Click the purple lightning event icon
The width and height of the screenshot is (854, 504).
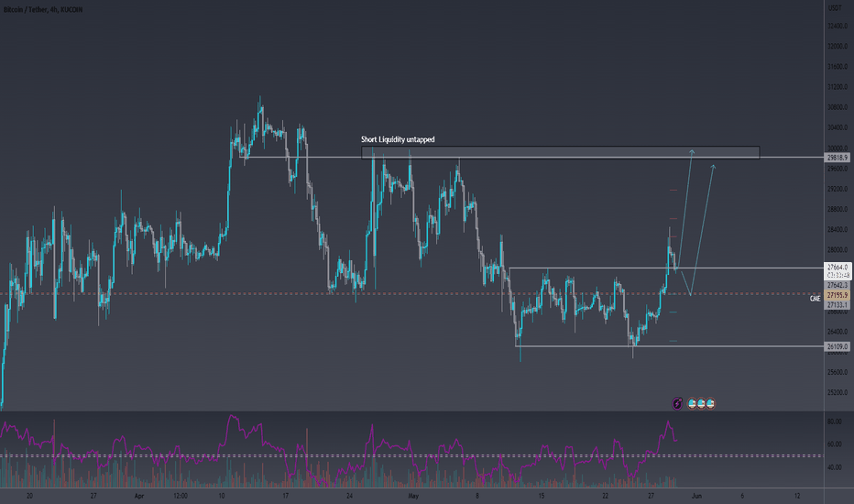point(677,404)
